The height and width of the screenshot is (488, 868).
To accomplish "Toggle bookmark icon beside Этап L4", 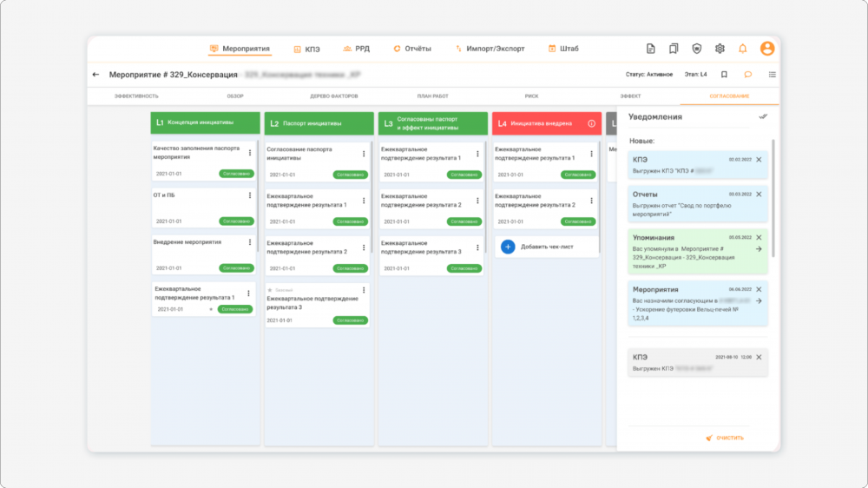I will click(x=724, y=74).
